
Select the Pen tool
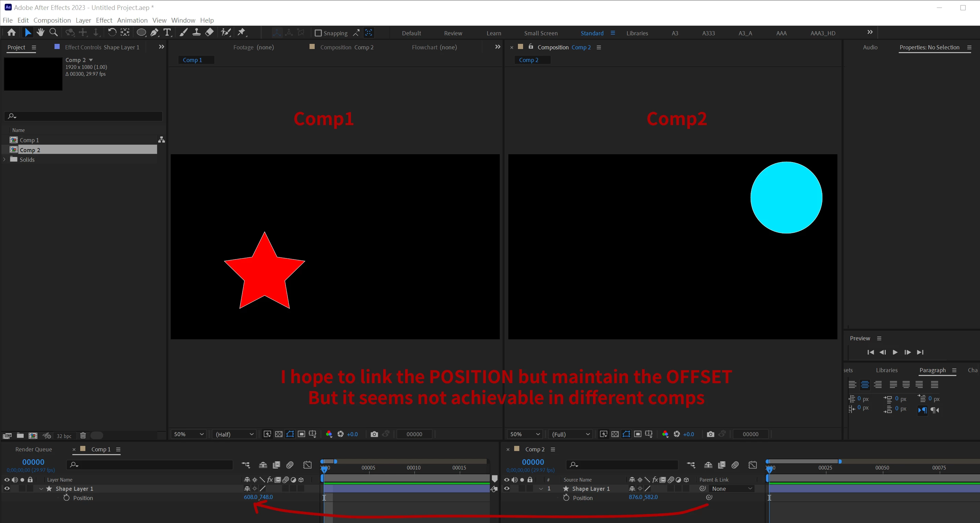pos(154,33)
